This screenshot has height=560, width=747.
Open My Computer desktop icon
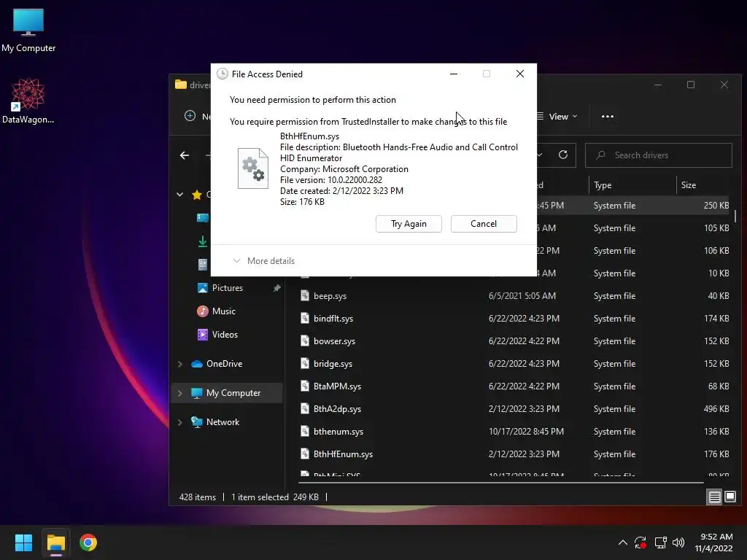tap(28, 31)
